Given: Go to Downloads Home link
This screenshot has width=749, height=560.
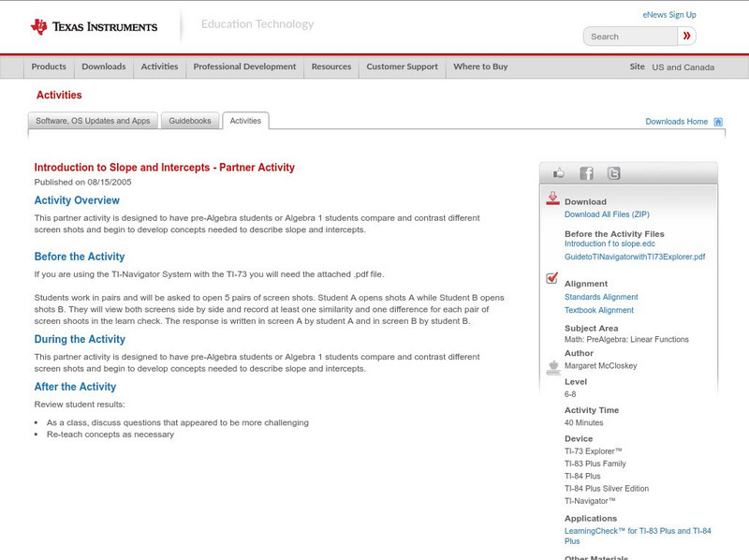Looking at the screenshot, I should point(676,122).
